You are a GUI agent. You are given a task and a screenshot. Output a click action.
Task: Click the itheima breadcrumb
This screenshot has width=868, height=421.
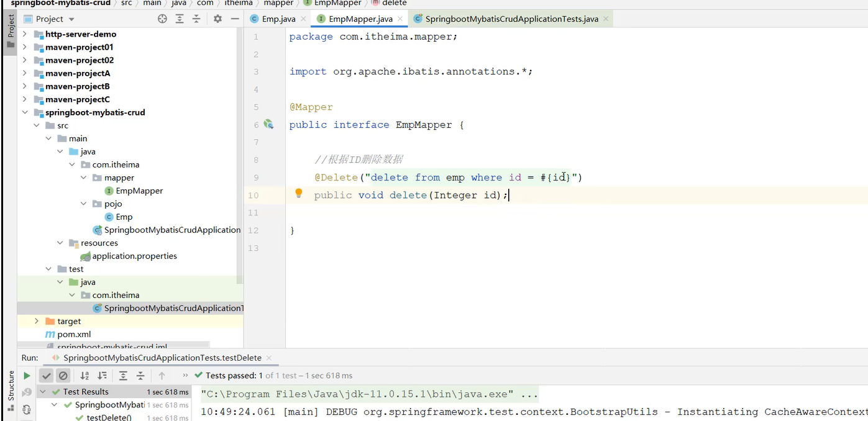pos(239,3)
